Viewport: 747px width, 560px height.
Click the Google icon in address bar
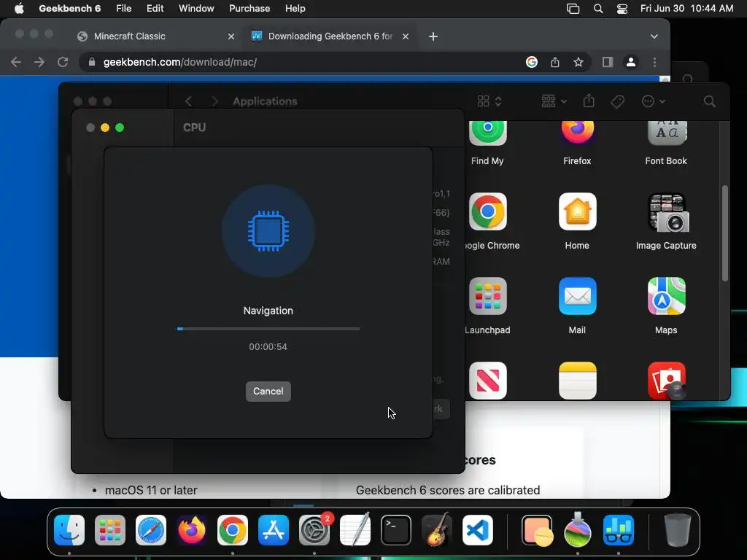(532, 62)
